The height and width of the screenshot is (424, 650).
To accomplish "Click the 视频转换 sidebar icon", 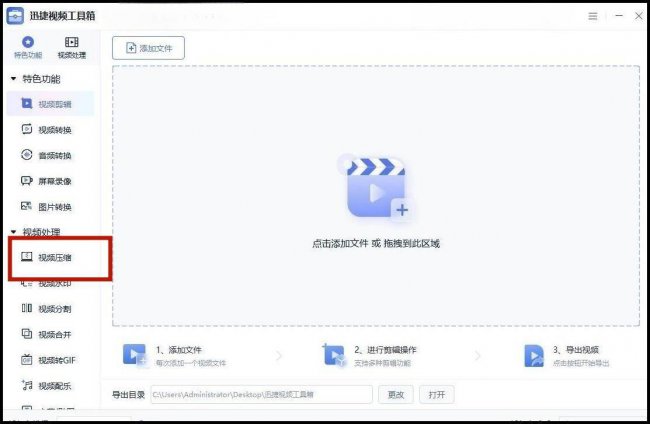I will click(27, 129).
